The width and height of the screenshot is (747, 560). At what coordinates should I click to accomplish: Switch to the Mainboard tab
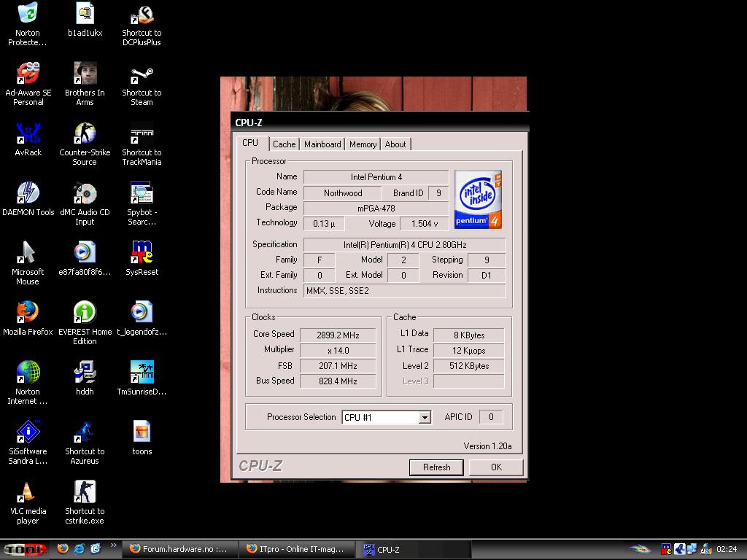pyautogui.click(x=322, y=144)
